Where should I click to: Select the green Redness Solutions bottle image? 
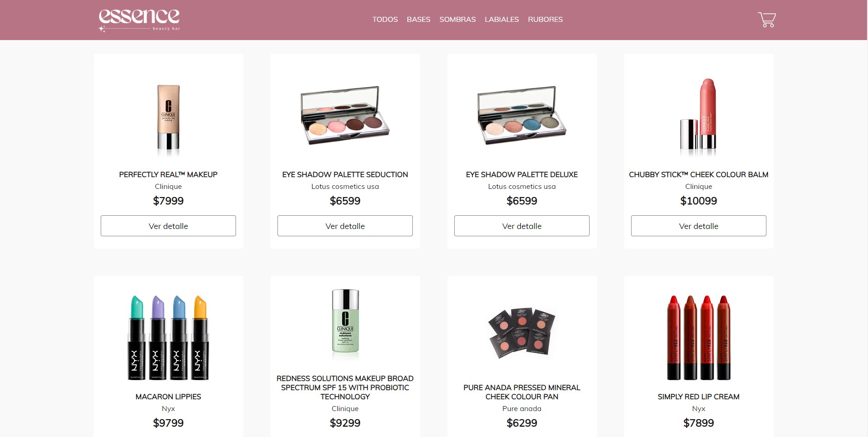[345, 324]
